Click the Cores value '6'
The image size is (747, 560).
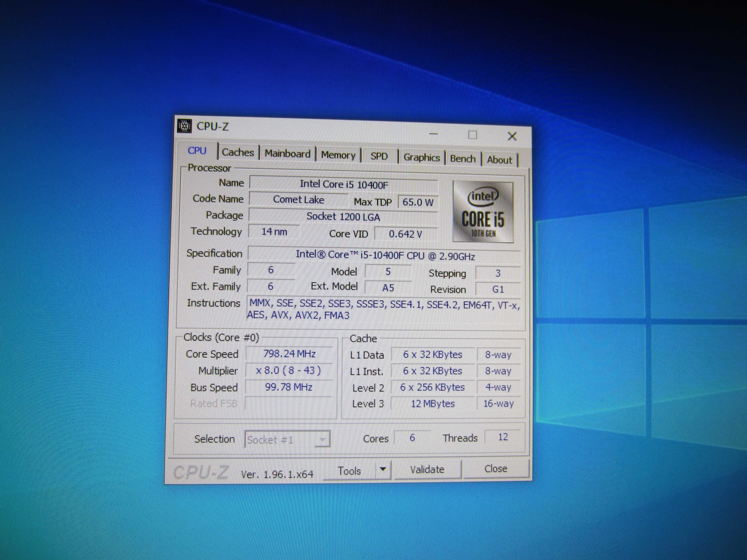[x=412, y=438]
